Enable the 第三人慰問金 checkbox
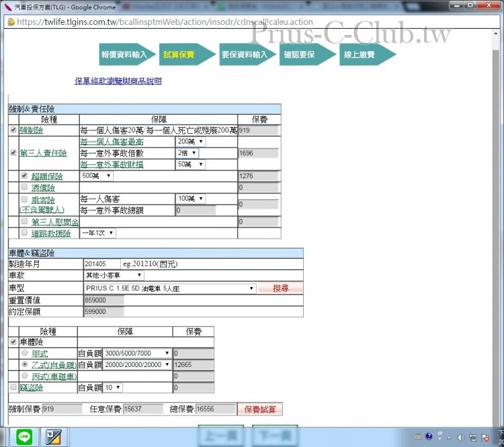The image size is (504, 447). (24, 221)
